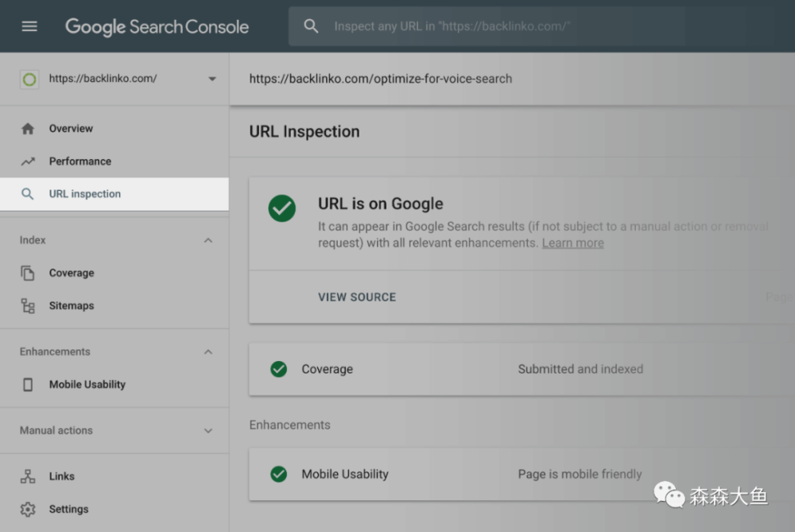Click the Sitemaps tree icon

[28, 306]
